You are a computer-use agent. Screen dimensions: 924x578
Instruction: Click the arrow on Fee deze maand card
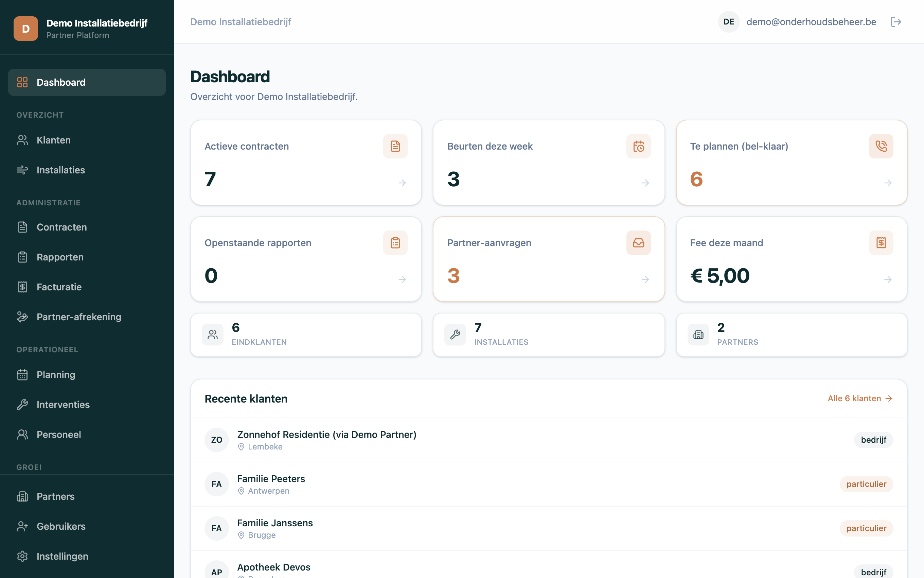888,280
